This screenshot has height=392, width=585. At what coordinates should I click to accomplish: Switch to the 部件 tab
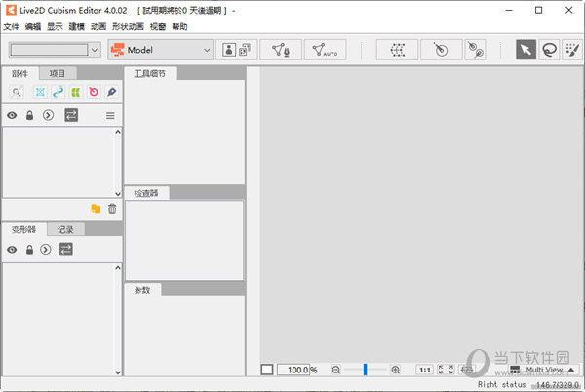click(20, 73)
